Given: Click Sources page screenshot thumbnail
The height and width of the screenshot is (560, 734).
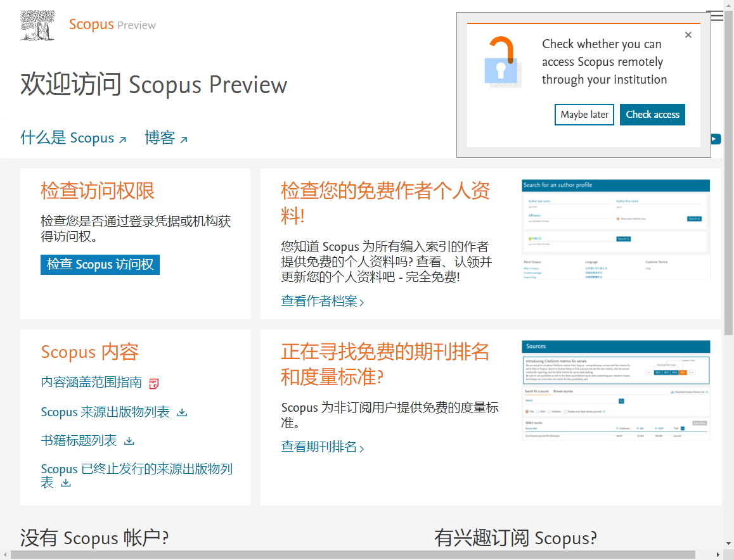Looking at the screenshot, I should click(616, 391).
